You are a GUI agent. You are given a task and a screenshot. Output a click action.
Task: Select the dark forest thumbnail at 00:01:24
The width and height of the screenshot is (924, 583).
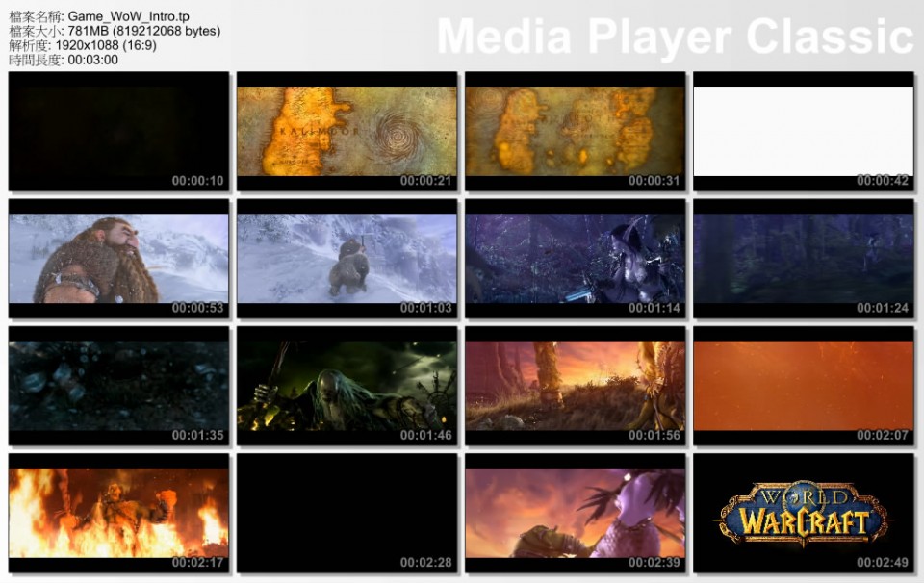[x=803, y=259]
